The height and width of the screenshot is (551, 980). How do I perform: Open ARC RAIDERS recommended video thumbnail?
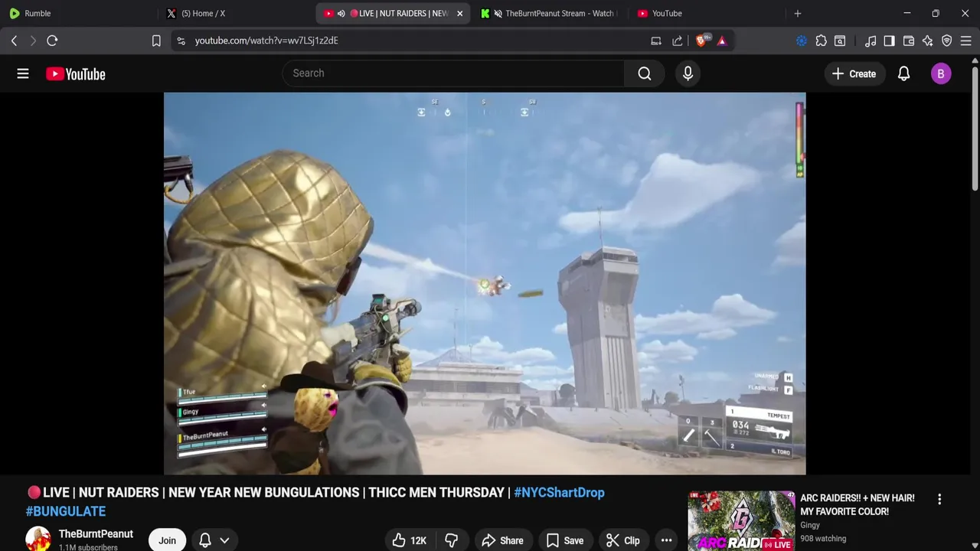[x=741, y=521]
